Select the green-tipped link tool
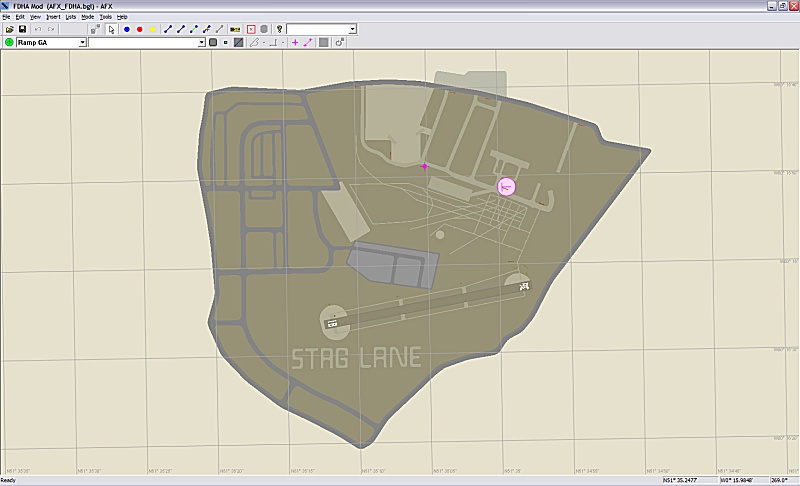The height and width of the screenshot is (486, 800). (x=193, y=30)
